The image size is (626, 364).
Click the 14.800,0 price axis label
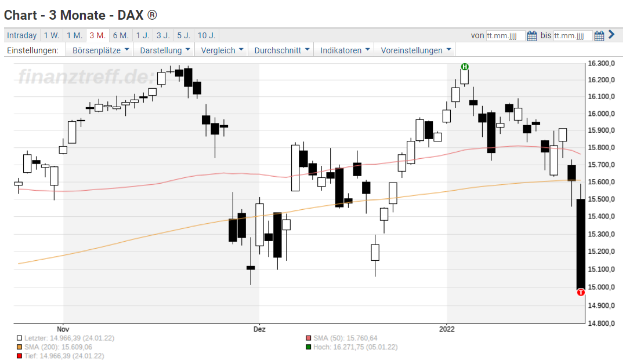601,323
